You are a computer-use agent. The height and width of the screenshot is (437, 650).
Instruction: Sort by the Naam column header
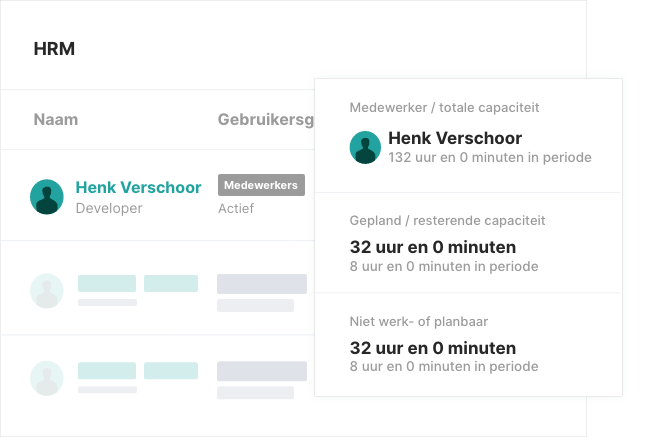[56, 120]
